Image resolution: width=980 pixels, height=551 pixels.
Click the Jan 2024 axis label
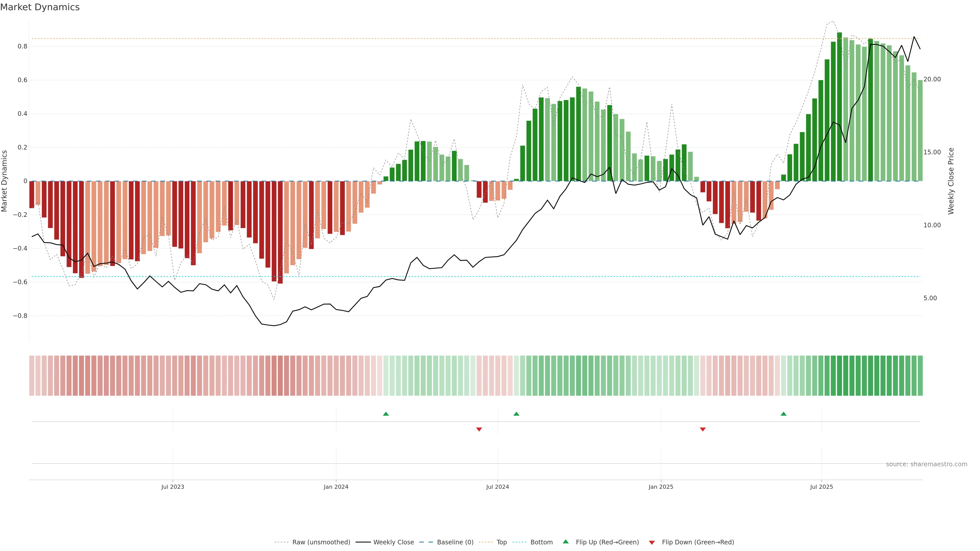(336, 487)
